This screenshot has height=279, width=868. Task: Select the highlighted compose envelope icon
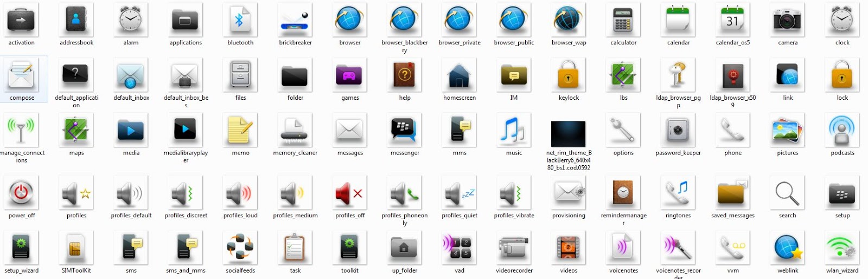pos(21,75)
